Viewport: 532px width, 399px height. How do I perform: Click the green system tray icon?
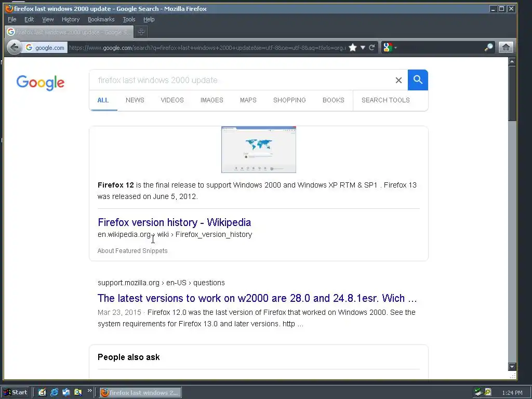click(x=488, y=392)
